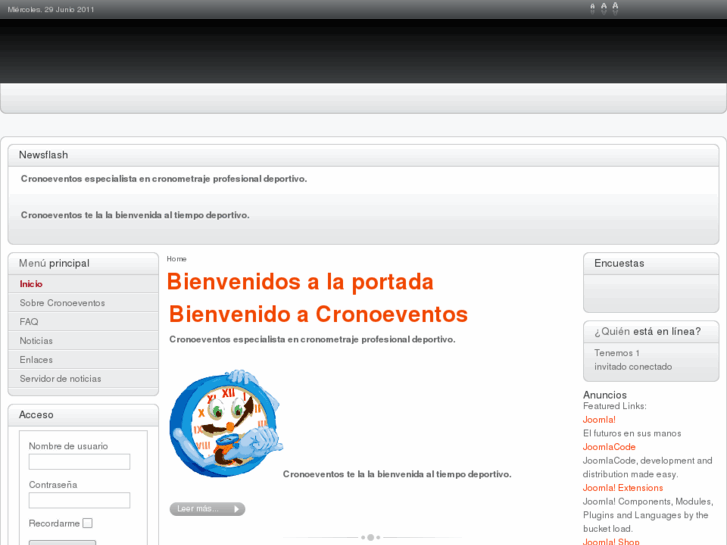
Task: Select the partially visible login button below Recordarme
Action: tap(63, 542)
